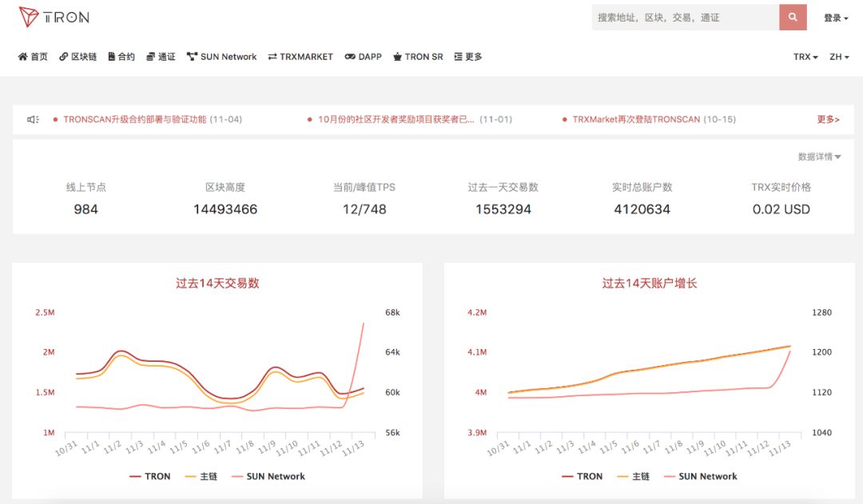Click the red search magnifier icon
The height and width of the screenshot is (504, 863).
tap(793, 17)
